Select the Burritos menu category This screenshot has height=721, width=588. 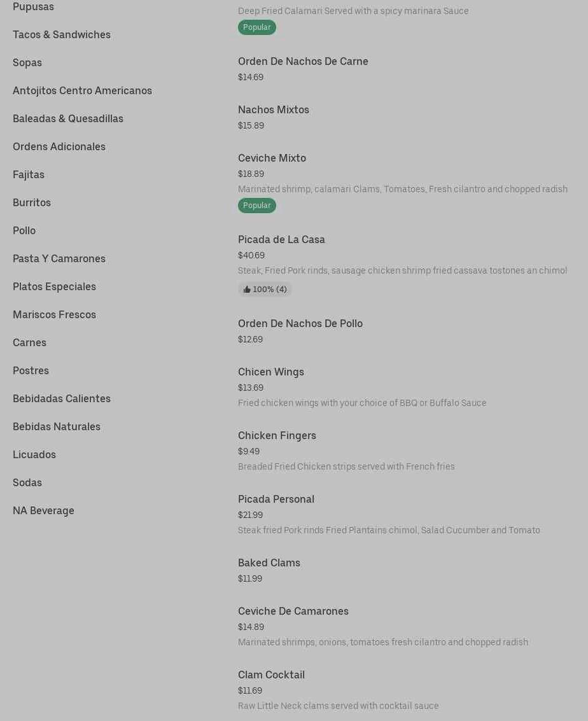tap(32, 202)
